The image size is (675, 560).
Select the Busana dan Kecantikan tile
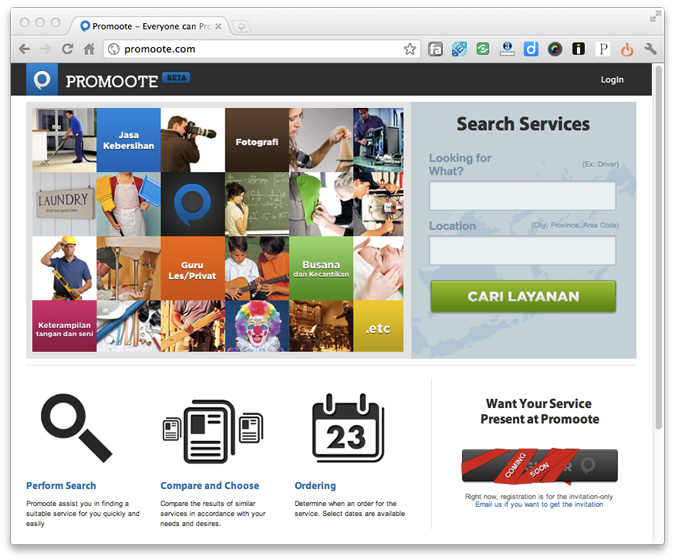pyautogui.click(x=321, y=268)
